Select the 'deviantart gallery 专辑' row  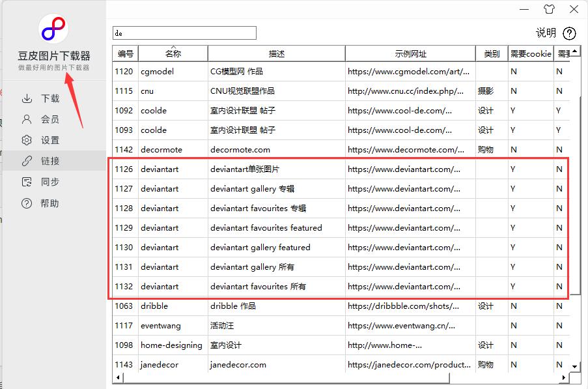click(x=341, y=189)
